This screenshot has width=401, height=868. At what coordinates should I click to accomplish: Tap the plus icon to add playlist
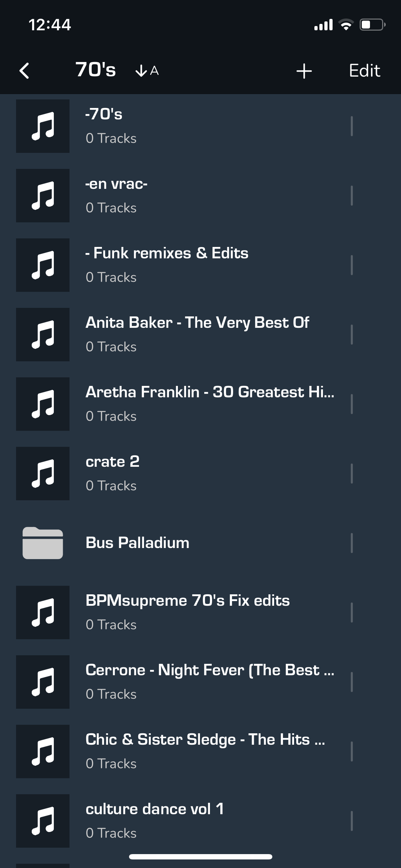pyautogui.click(x=304, y=71)
